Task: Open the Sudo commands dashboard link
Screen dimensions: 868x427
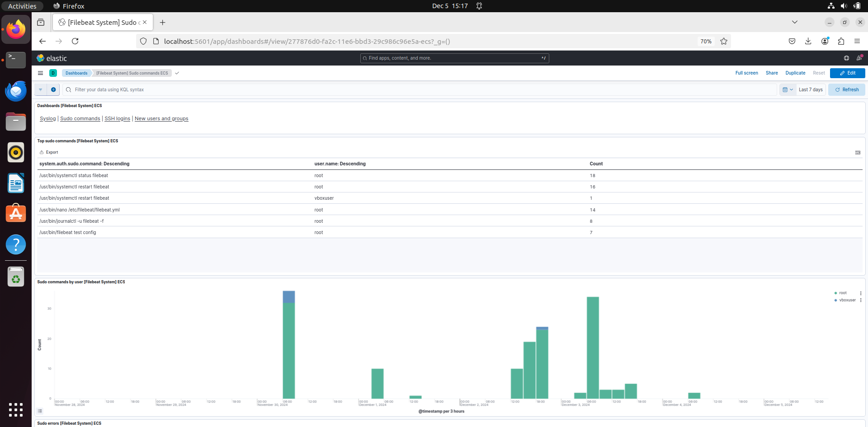Action: (80, 119)
